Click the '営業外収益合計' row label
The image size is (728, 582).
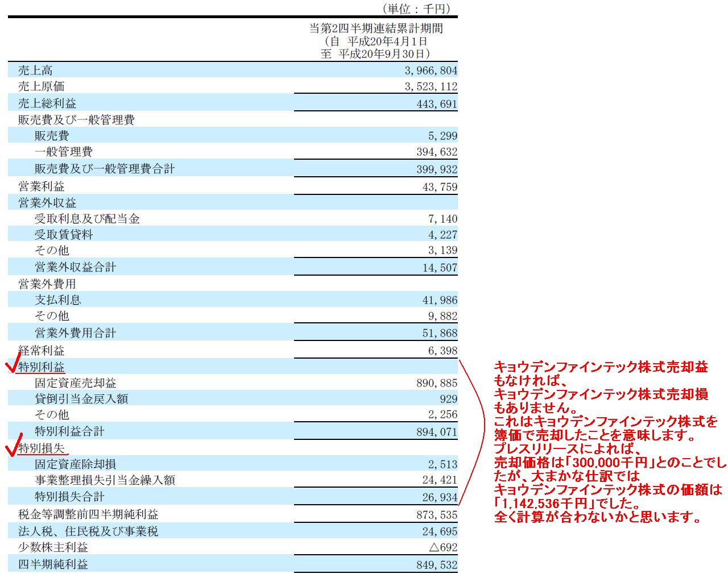click(x=75, y=267)
